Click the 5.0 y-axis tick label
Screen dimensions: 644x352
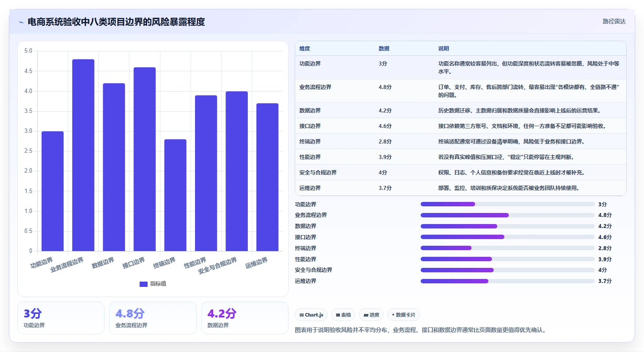[28, 51]
